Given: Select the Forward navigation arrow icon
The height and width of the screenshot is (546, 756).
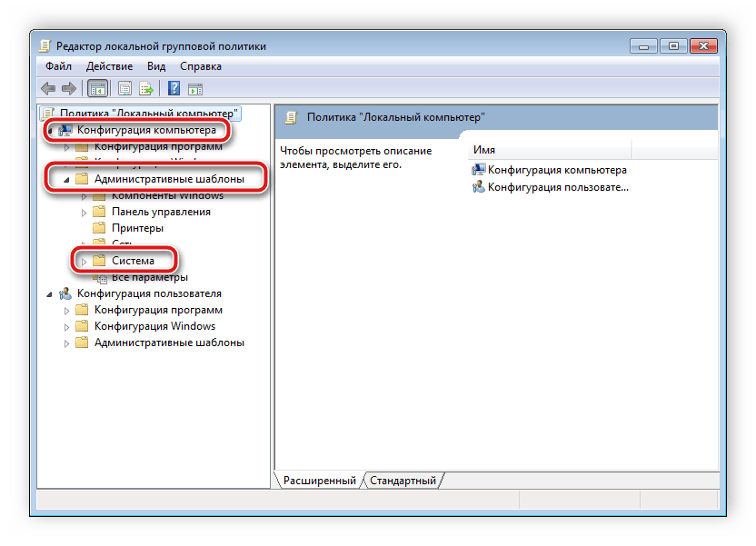Looking at the screenshot, I should [x=70, y=88].
